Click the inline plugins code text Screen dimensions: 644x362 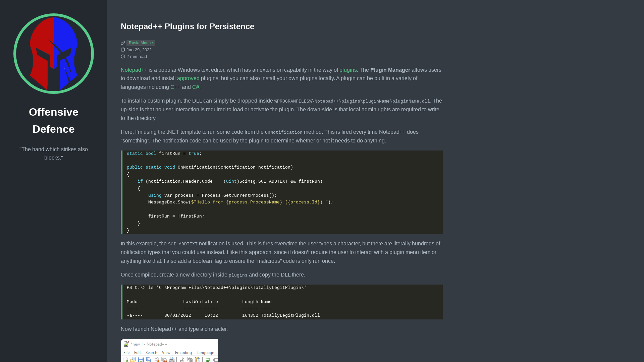(x=238, y=275)
